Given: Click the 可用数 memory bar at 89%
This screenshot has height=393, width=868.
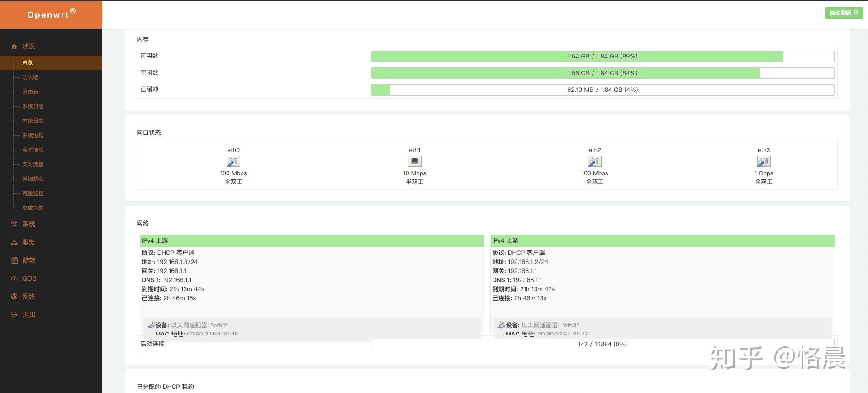Looking at the screenshot, I should 602,56.
